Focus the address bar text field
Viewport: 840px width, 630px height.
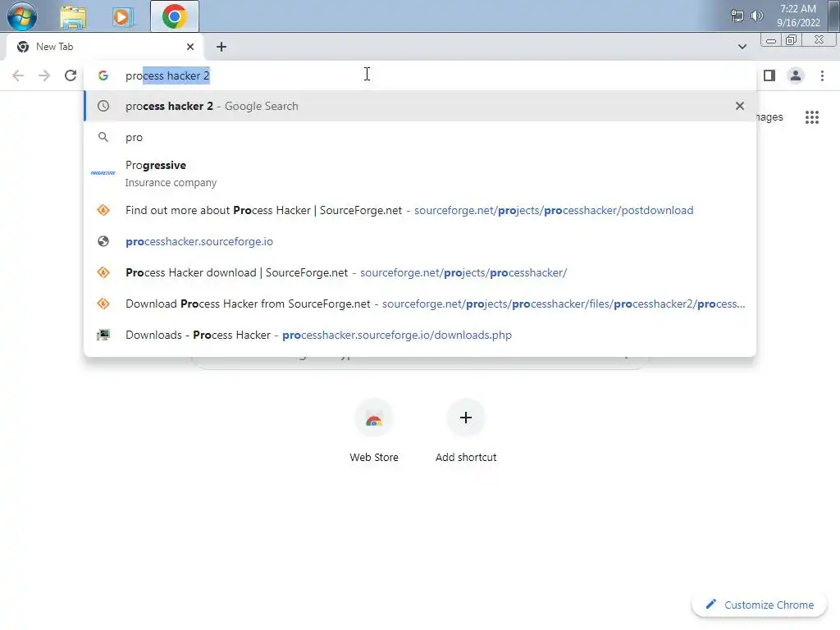click(419, 75)
